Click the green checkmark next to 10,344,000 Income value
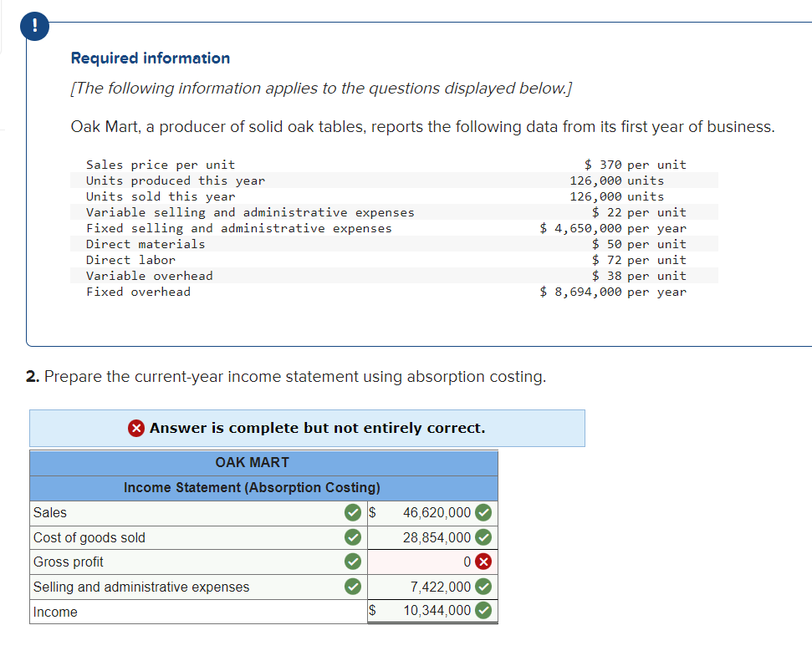 483,611
